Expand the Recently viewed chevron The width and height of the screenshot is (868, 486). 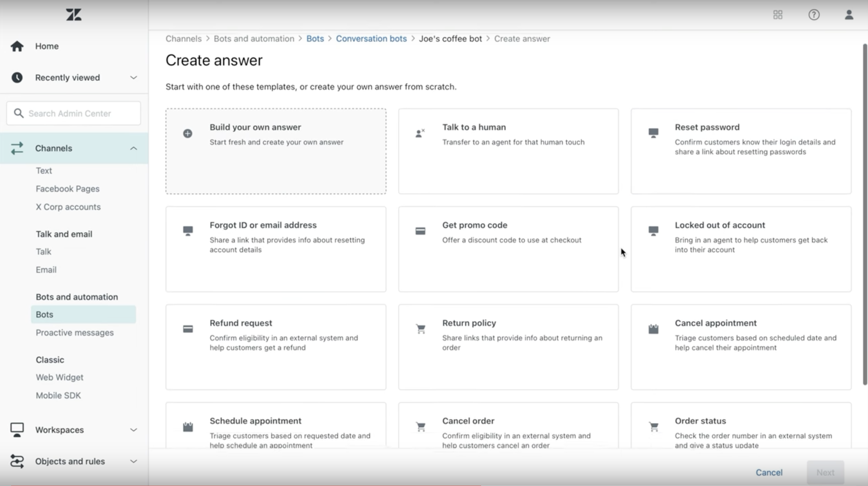133,78
